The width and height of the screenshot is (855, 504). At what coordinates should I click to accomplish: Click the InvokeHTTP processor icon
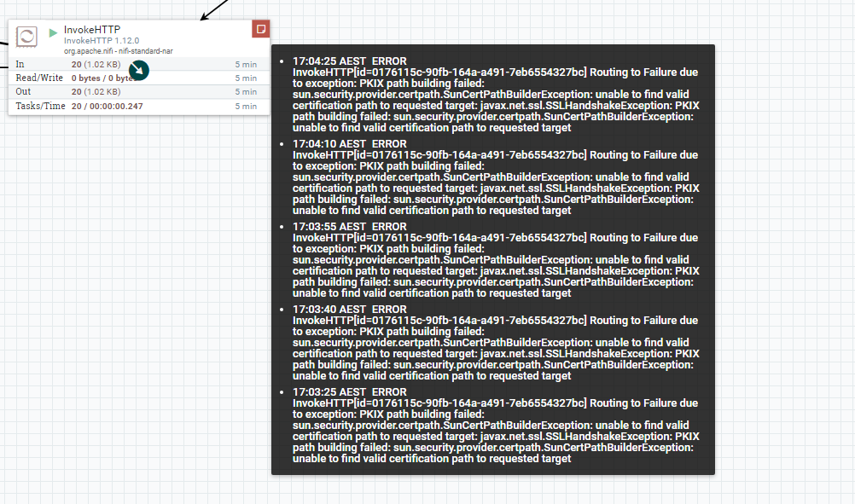[x=26, y=37]
